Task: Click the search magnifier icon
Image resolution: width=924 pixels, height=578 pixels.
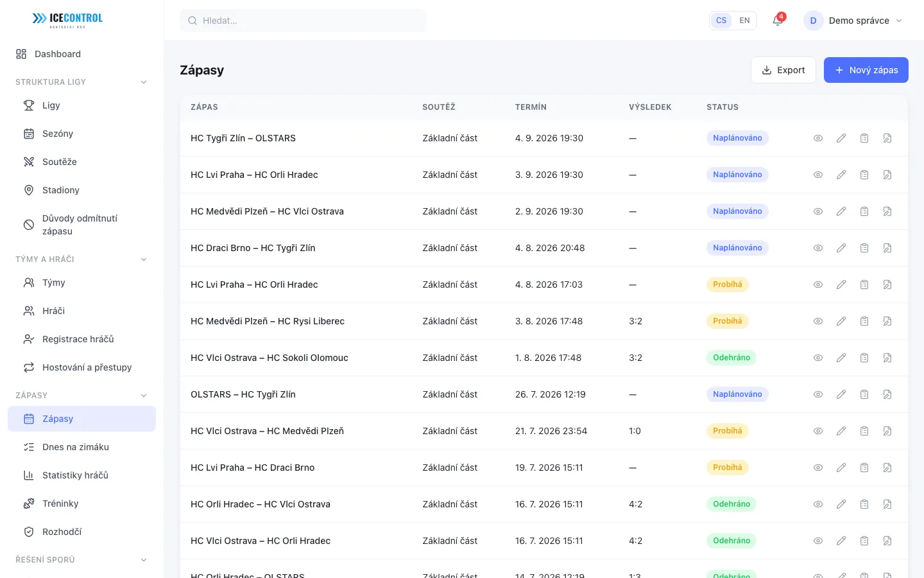Action: click(192, 21)
